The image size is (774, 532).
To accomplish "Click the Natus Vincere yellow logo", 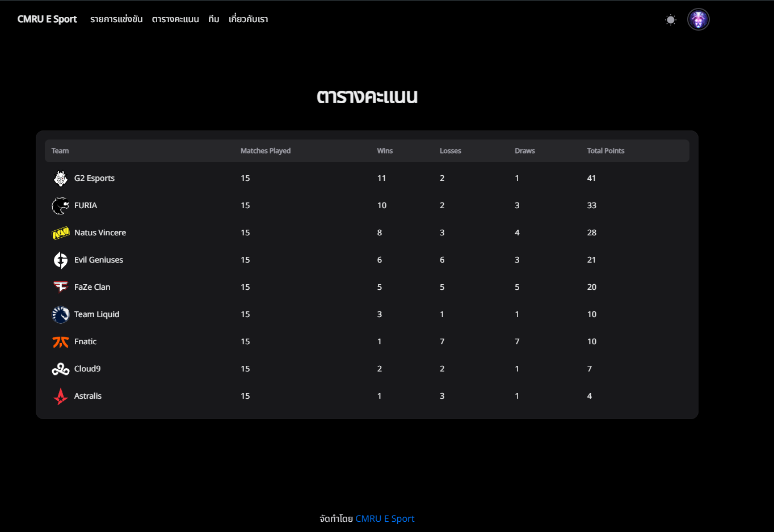I will [x=61, y=233].
